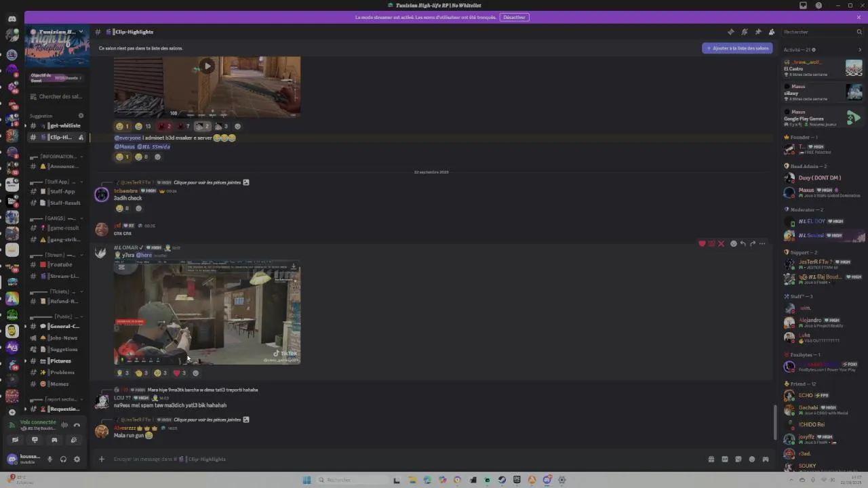Viewport: 868px width, 488px height.
Task: Open emoji reaction picker in hover toolbar
Action: coord(733,243)
